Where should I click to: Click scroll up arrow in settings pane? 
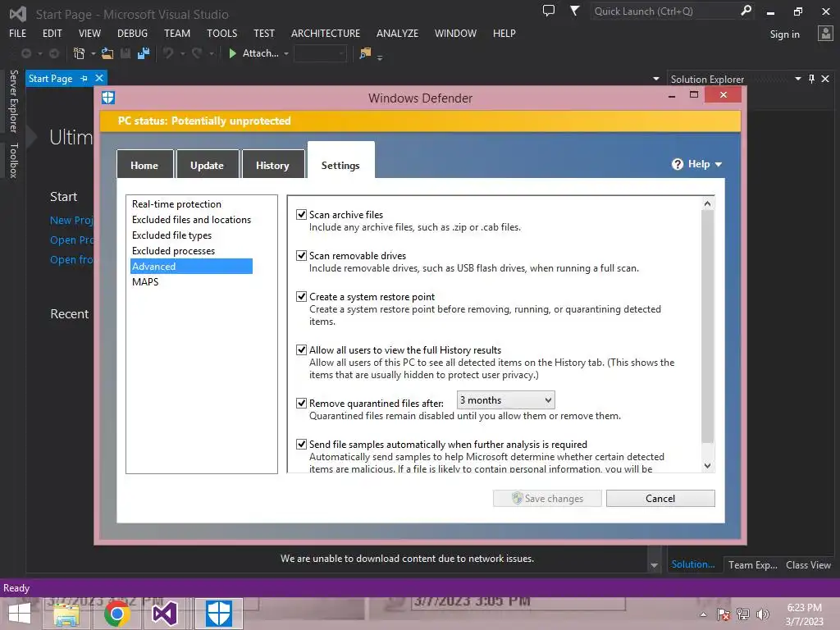click(x=707, y=203)
